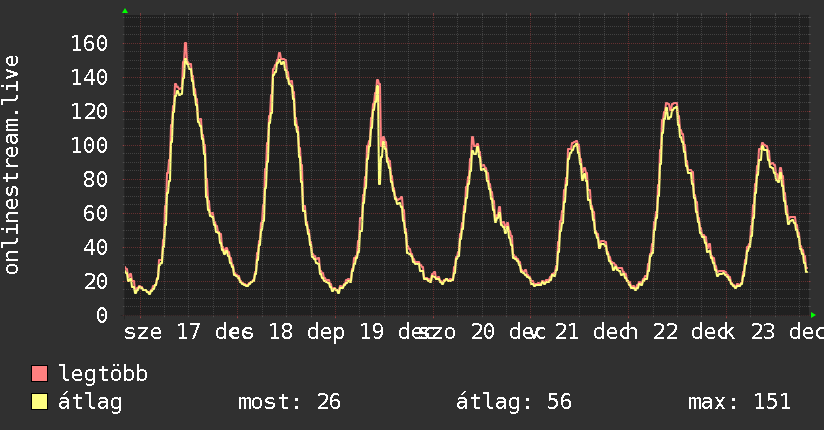Click the pink legtöbb legend swatch
Screen dimensions: 824x430
(x=39, y=373)
